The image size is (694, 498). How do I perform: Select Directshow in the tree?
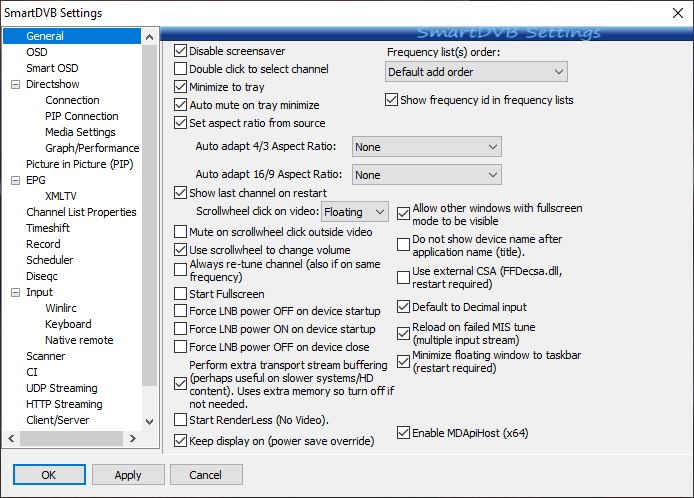[53, 84]
